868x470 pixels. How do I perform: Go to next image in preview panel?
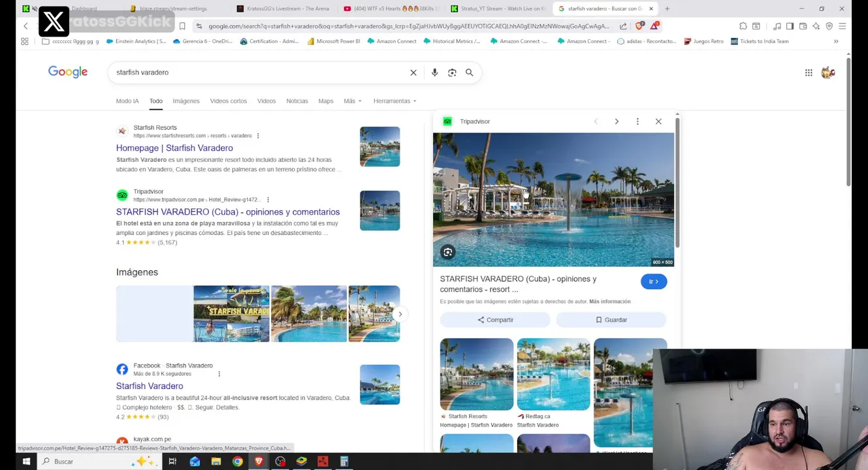click(x=617, y=121)
